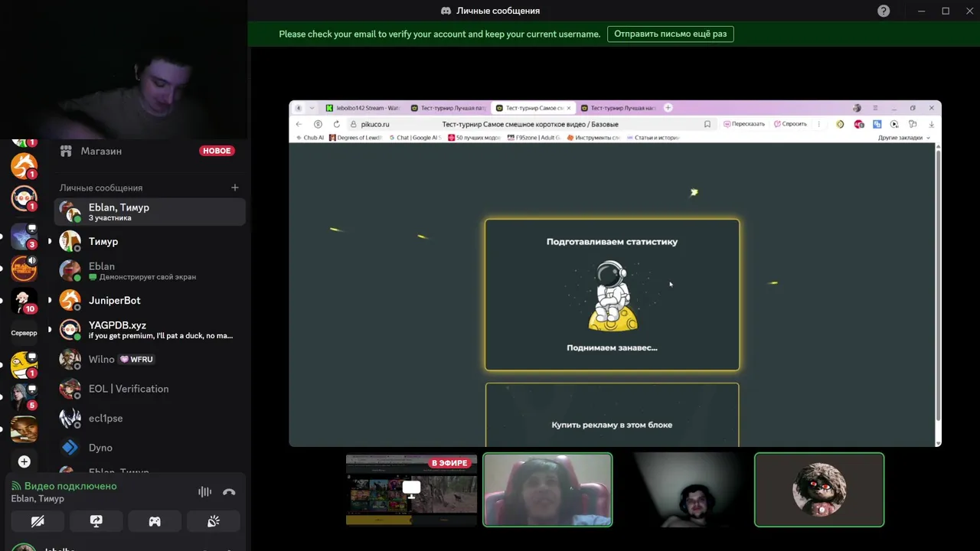The height and width of the screenshot is (551, 980).
Task: Expand Другие закладки bookmarks folder
Action: click(x=903, y=138)
